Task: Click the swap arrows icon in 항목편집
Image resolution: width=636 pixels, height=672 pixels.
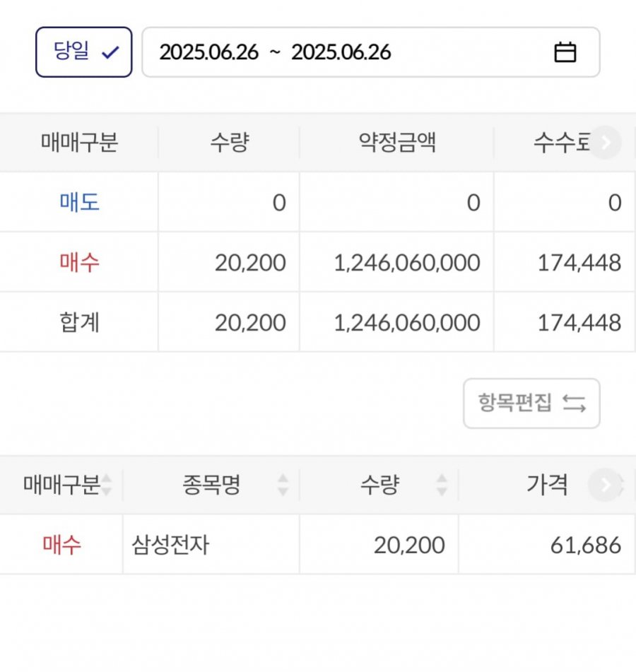Action: [x=574, y=403]
